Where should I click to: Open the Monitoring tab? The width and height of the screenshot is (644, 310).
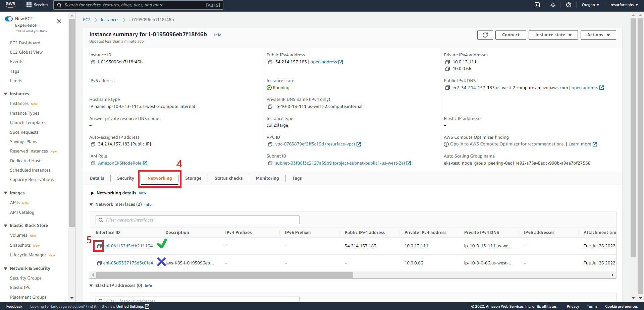pyautogui.click(x=267, y=178)
